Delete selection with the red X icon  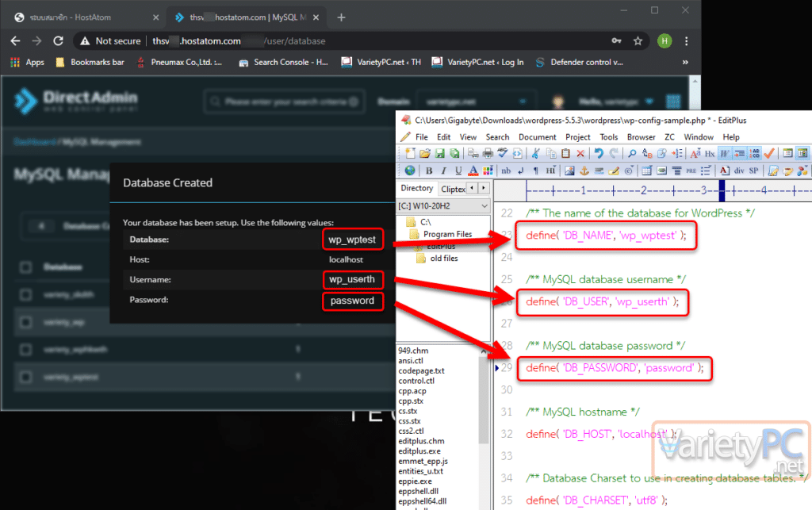point(580,153)
